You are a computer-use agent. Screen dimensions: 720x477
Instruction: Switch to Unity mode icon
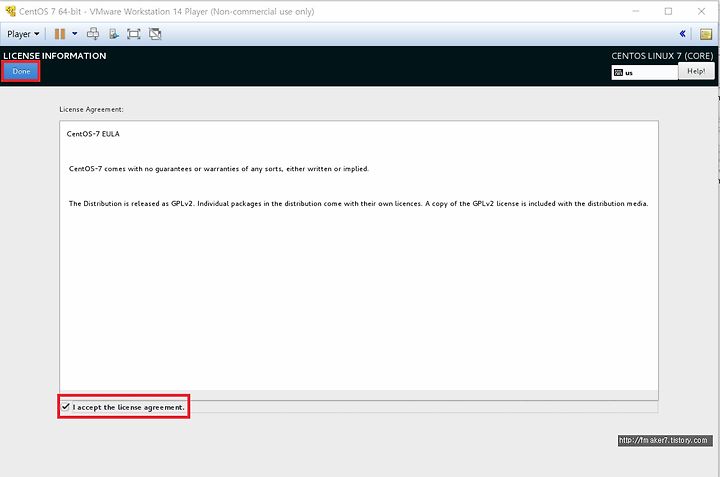click(x=155, y=34)
